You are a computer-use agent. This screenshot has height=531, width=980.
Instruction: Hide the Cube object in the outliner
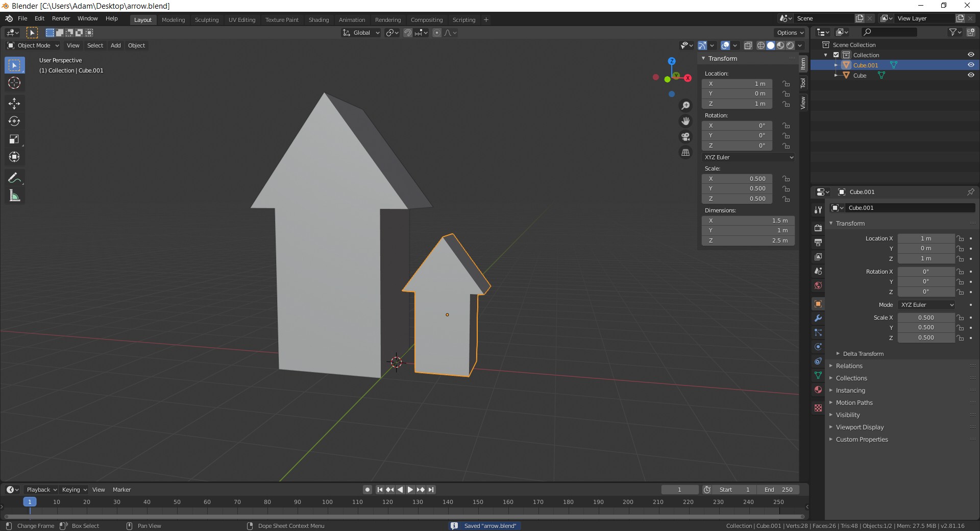(971, 75)
